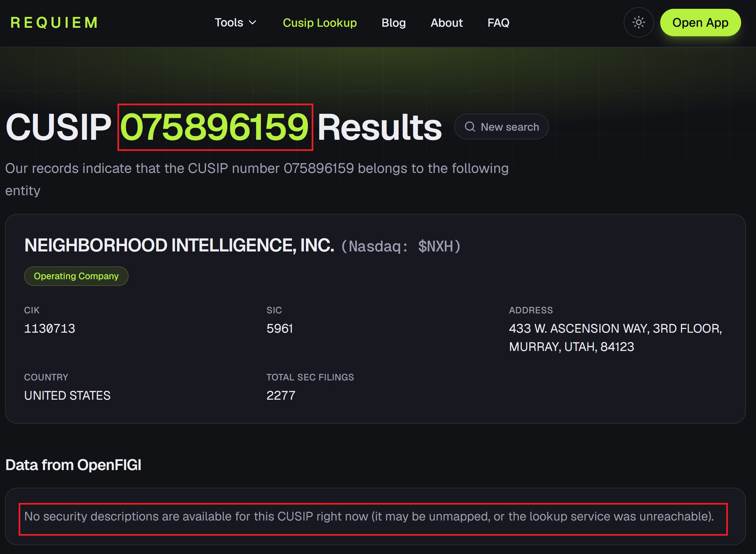The height and width of the screenshot is (554, 756).
Task: Go to Cusip Lookup page
Action: 320,23
